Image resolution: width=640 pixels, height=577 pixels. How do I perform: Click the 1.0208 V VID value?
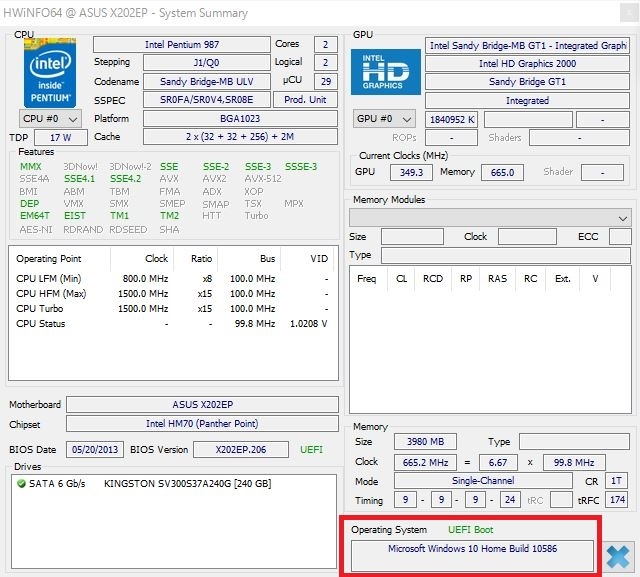point(309,324)
